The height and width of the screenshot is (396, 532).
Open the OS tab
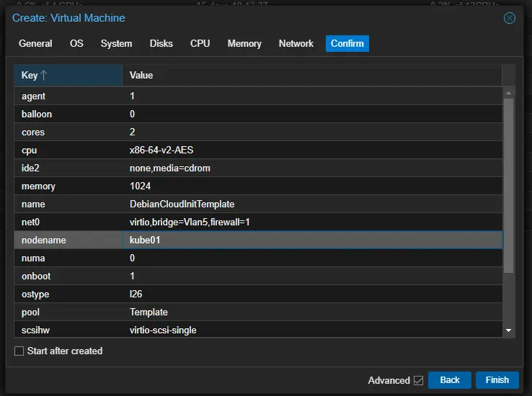tap(76, 43)
